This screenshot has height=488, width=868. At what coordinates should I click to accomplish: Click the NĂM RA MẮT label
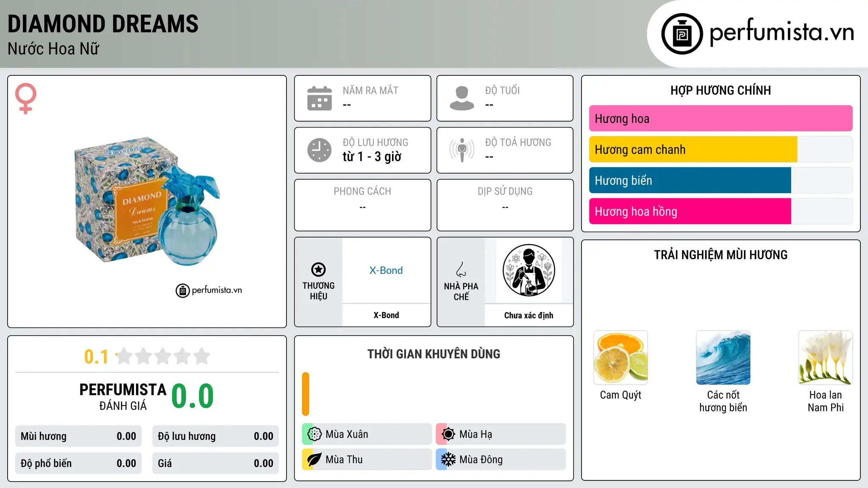[x=370, y=90]
